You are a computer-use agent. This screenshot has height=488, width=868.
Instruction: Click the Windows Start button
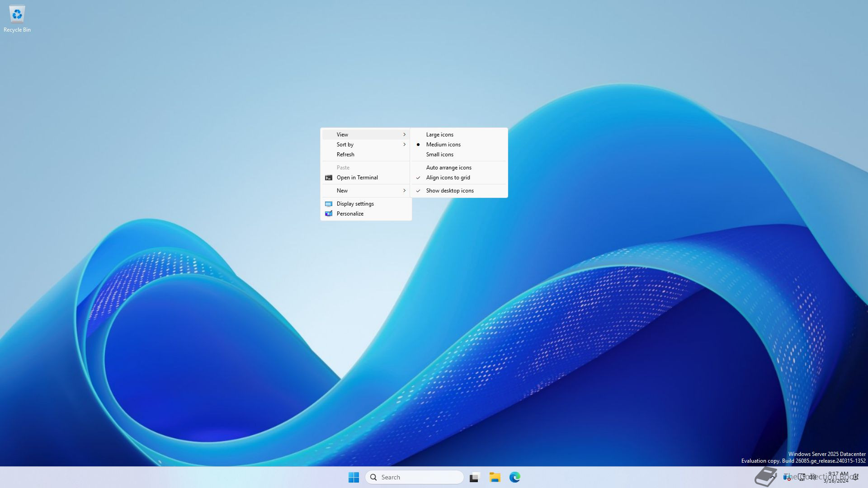[x=354, y=477]
